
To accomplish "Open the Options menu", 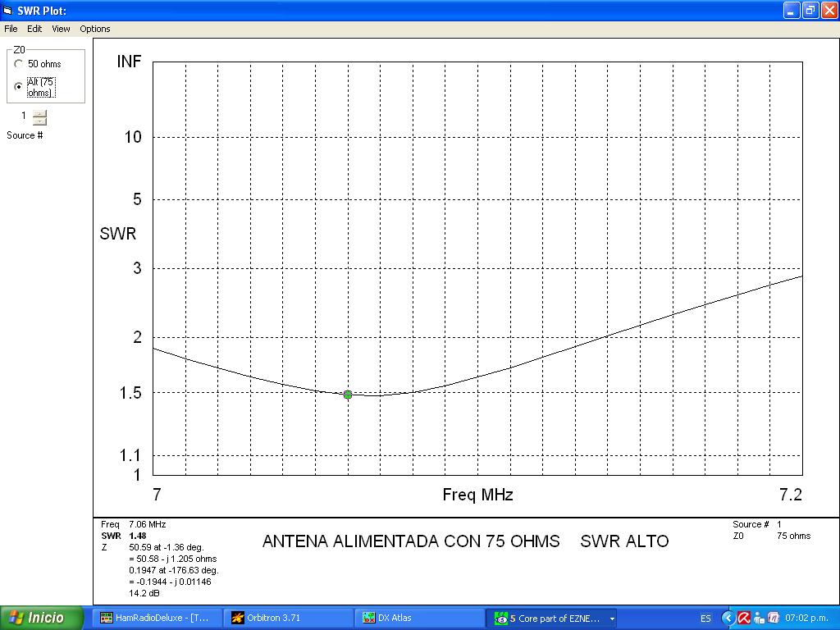I will [95, 29].
